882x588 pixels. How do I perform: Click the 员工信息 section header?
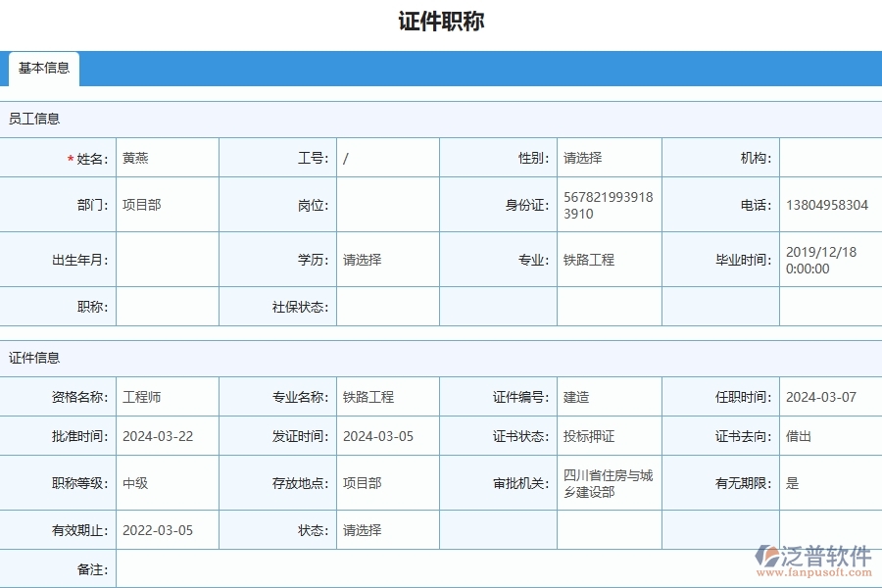(33, 118)
